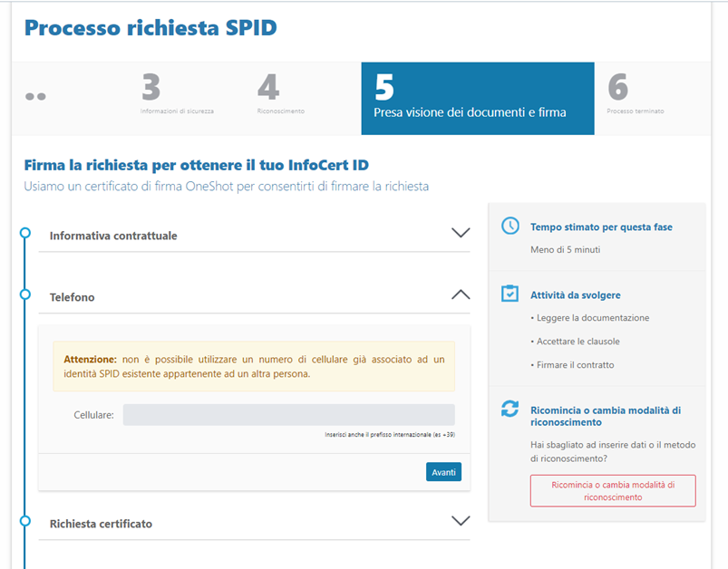This screenshot has height=569, width=728.
Task: Click the Accettare le clausole item
Action: coord(575,341)
